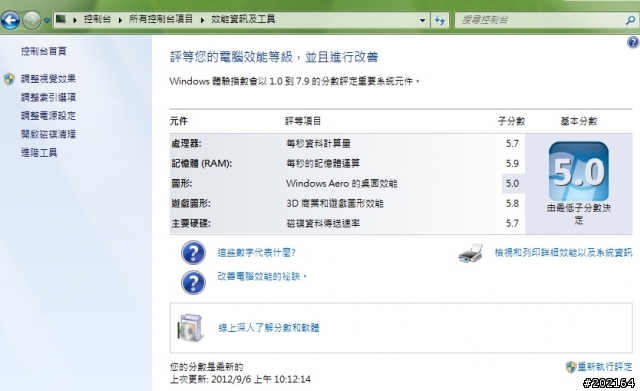Open the 這些數字代表什麼? link

[x=256, y=253]
